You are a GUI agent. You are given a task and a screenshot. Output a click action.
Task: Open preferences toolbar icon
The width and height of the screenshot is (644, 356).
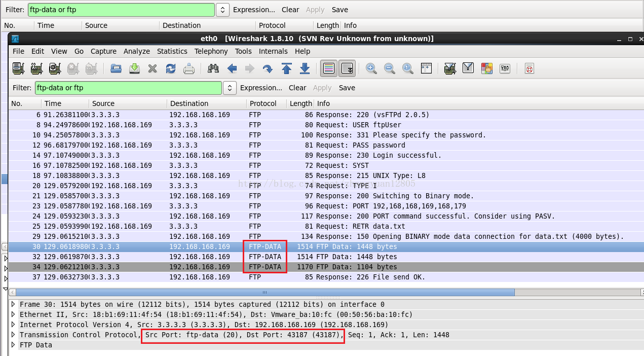tap(505, 68)
